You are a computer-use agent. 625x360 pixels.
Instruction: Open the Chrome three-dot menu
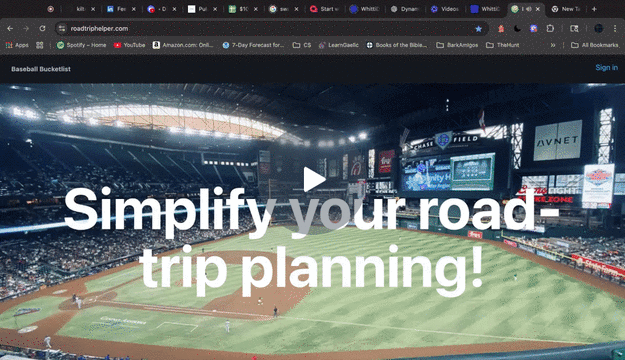point(615,28)
